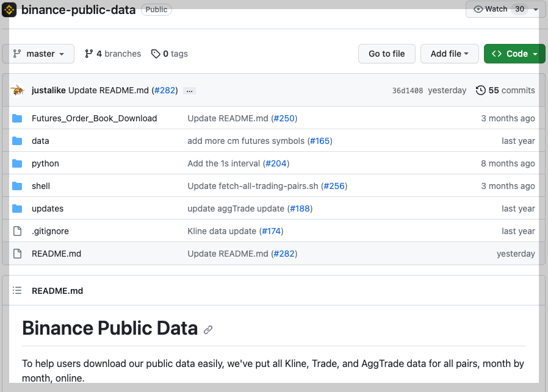Click the binance-public-data repository title
The width and height of the screenshot is (548, 392).
coord(78,10)
